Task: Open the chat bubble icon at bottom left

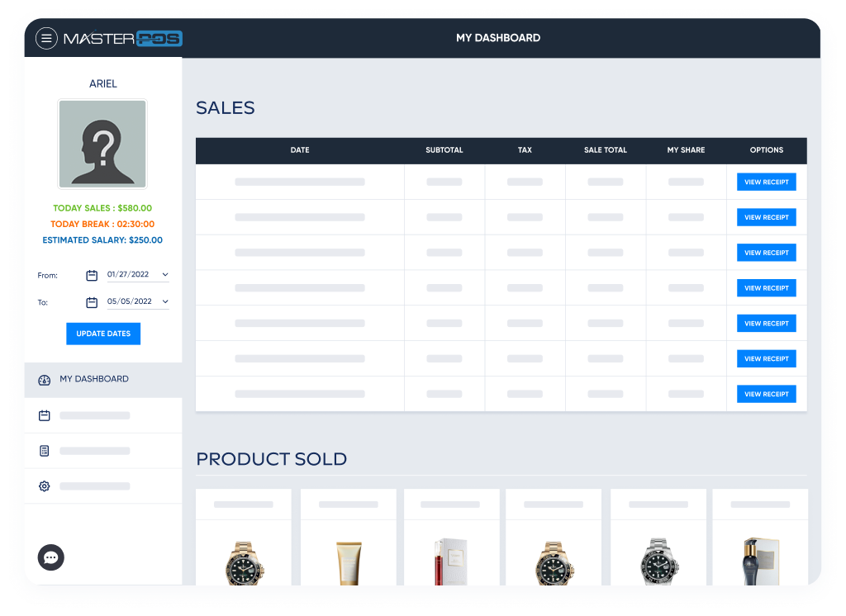Action: point(50,557)
